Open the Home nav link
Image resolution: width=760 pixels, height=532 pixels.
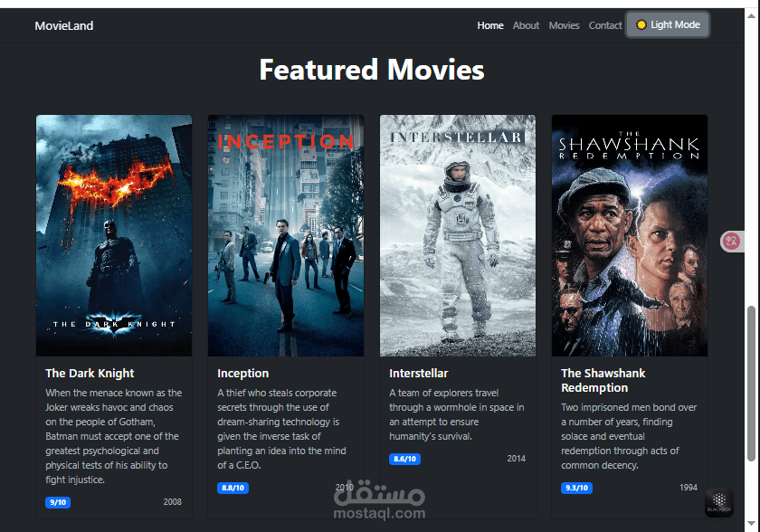pyautogui.click(x=490, y=25)
